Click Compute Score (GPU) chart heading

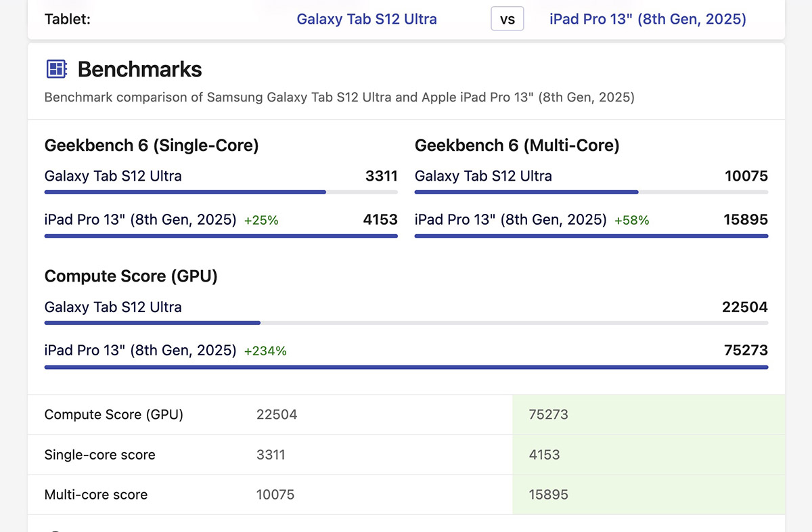pos(131,276)
